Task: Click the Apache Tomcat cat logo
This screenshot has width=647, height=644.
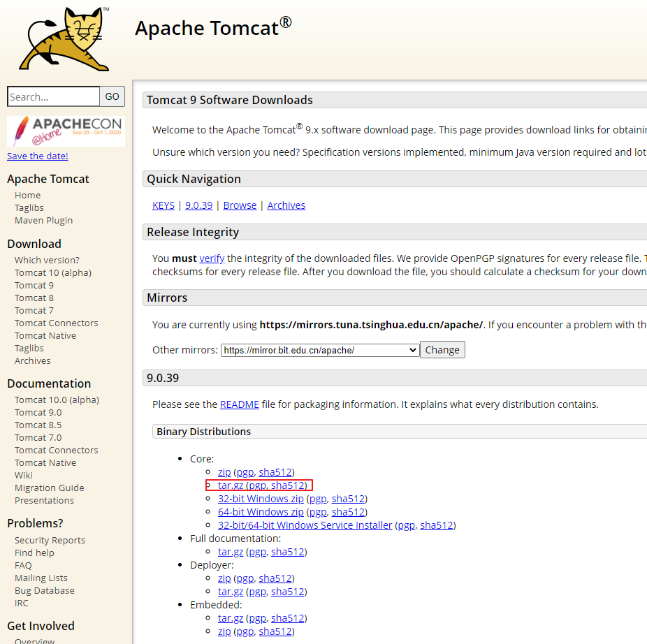Action: [64, 39]
